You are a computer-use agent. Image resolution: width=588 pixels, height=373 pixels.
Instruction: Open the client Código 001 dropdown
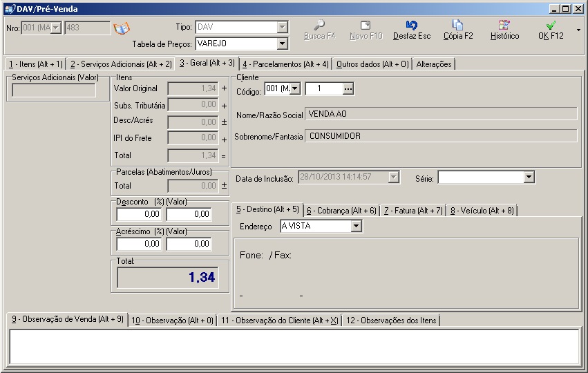pyautogui.click(x=295, y=88)
